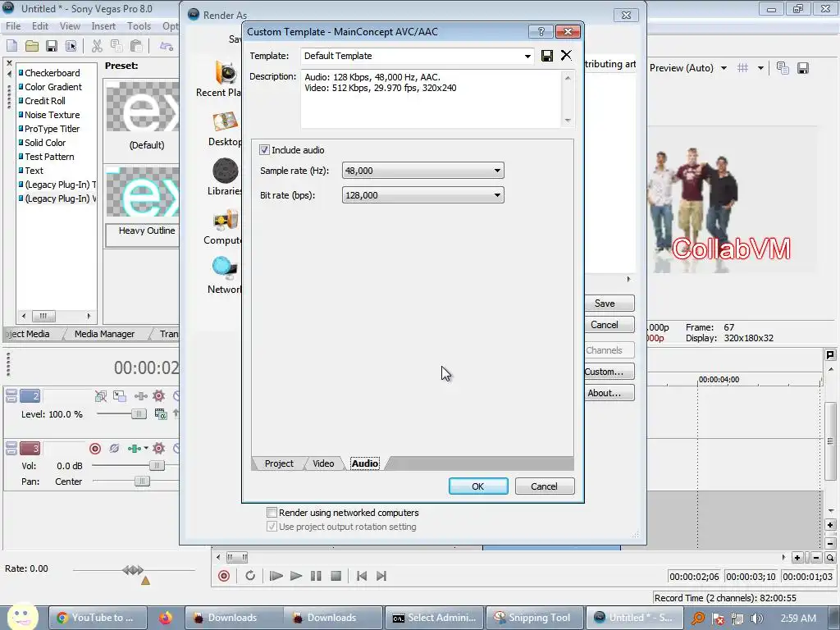
Task: Click the Record button in transport controls
Action: [224, 576]
